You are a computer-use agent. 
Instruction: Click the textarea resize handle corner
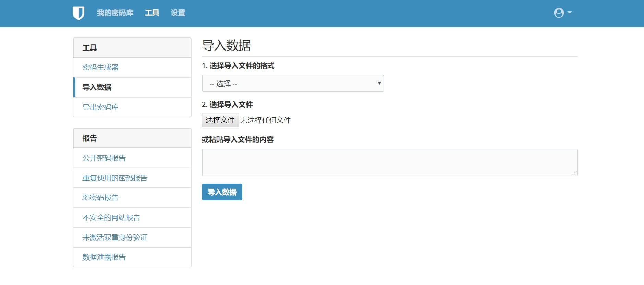click(x=575, y=173)
